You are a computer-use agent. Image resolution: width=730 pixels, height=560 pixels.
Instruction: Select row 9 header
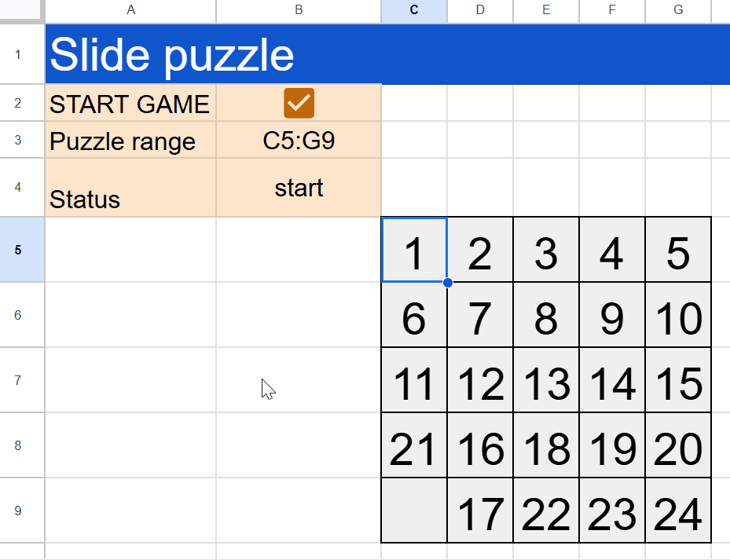(x=21, y=511)
